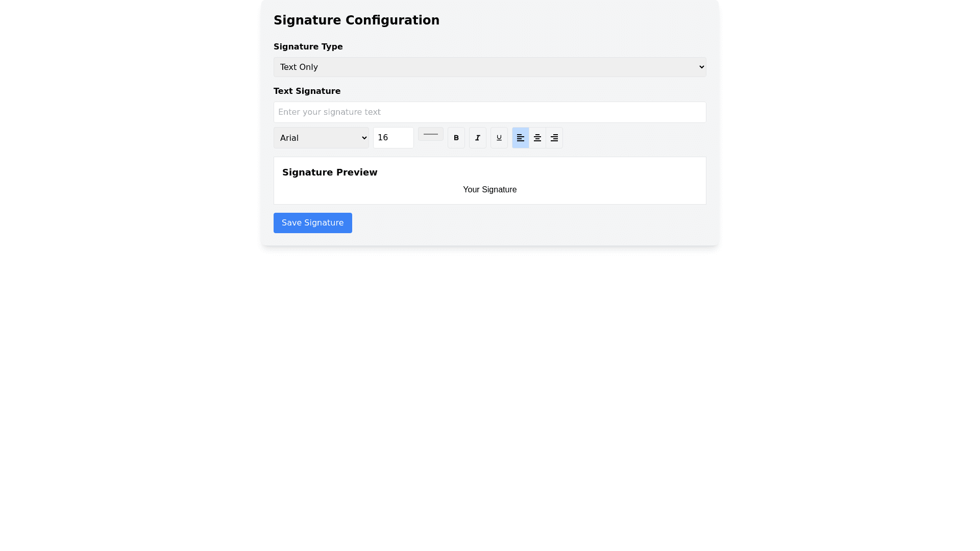Click the 'Signature Configuration' title
980x551 pixels.
coord(356,20)
